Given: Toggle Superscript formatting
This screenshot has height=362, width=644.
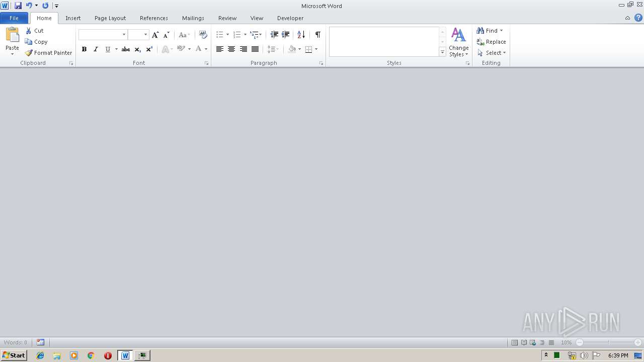Looking at the screenshot, I should (x=149, y=49).
